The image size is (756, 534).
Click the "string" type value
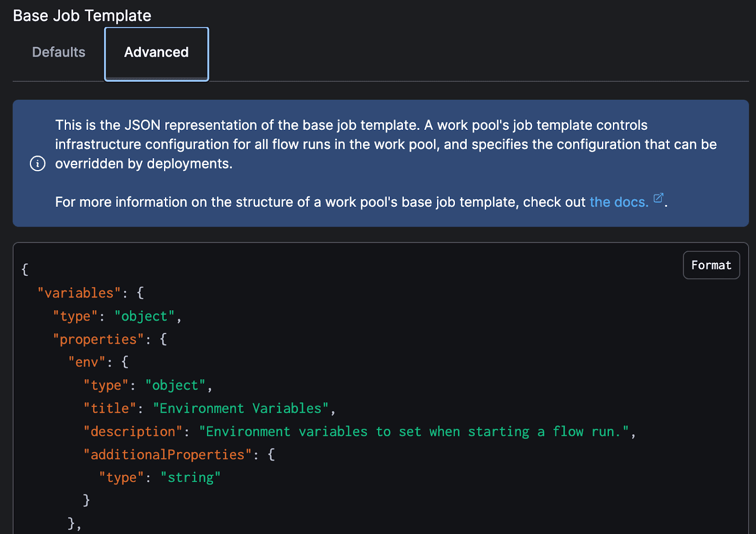tap(190, 477)
